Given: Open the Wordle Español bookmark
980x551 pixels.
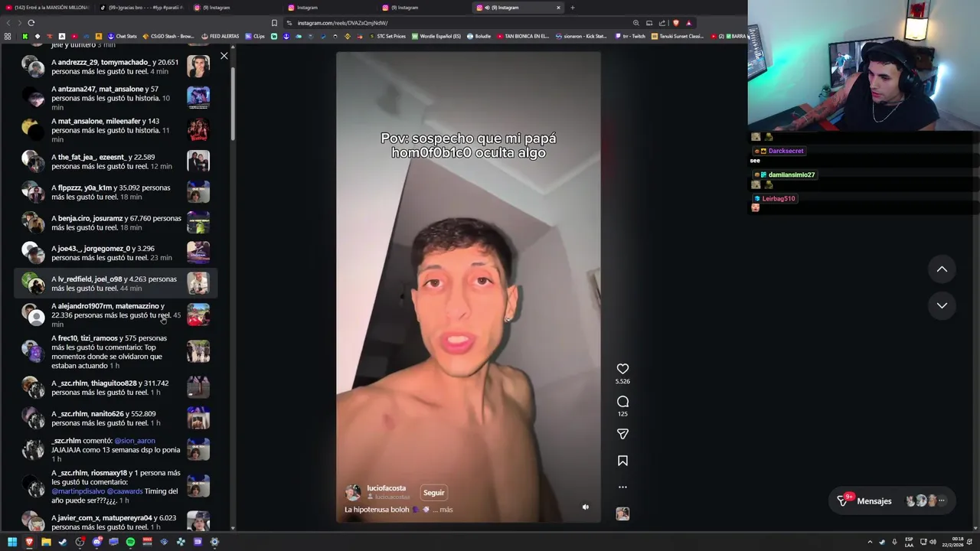Looking at the screenshot, I should pos(436,36).
